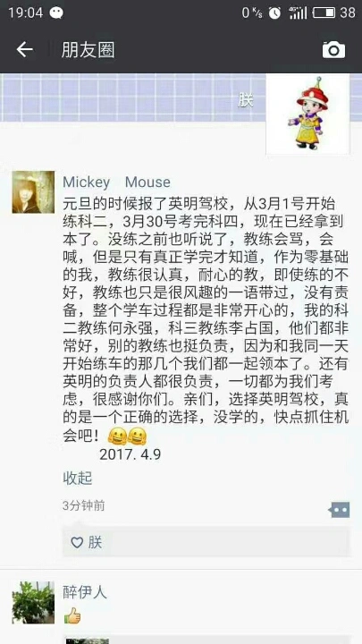Tap the signal strength bars icon
The width and height of the screenshot is (362, 644).
pyautogui.click(x=298, y=13)
